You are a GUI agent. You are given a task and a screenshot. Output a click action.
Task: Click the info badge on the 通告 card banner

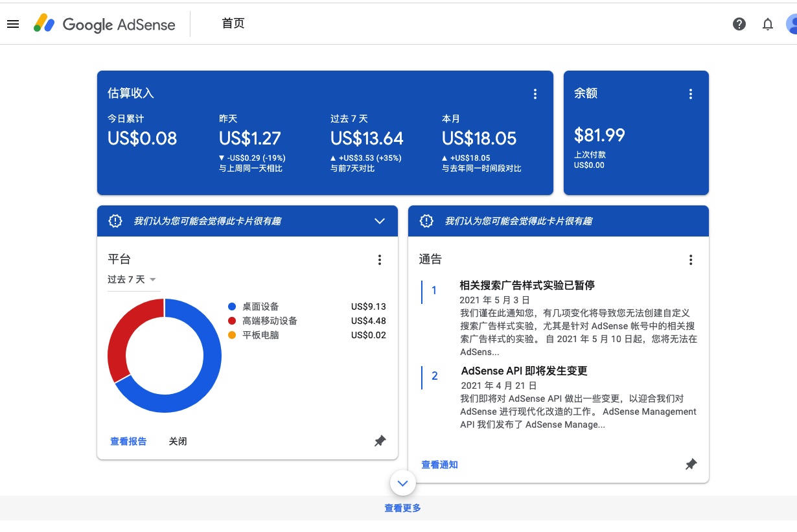(x=426, y=221)
